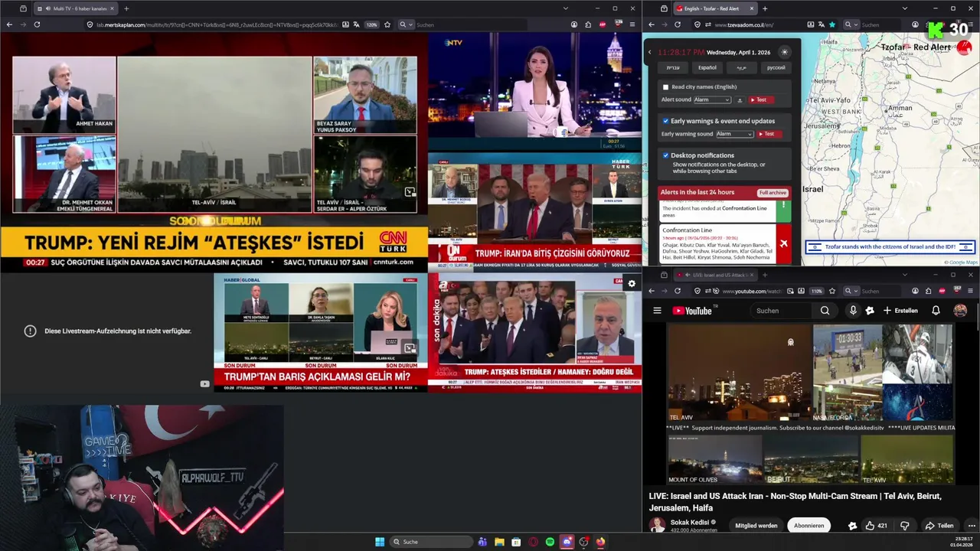Switch Tzofar language to Español
This screenshot has height=551, width=980.
707,67
